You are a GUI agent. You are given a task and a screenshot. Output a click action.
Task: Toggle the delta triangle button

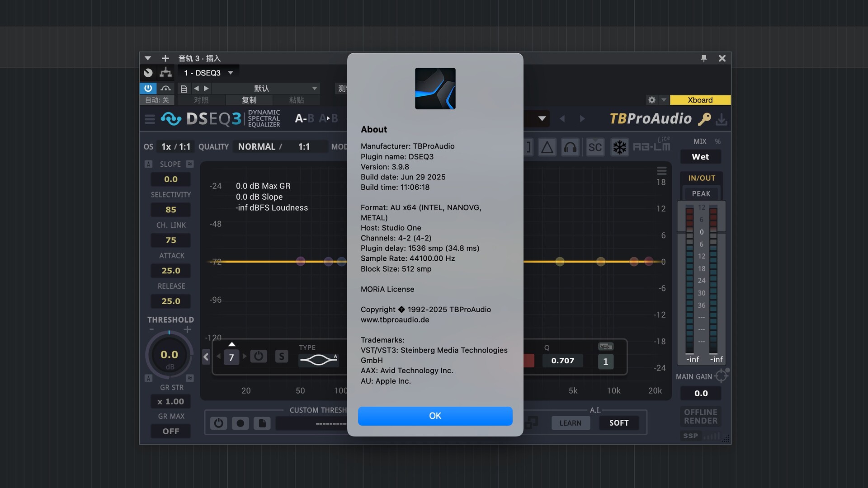tap(547, 147)
